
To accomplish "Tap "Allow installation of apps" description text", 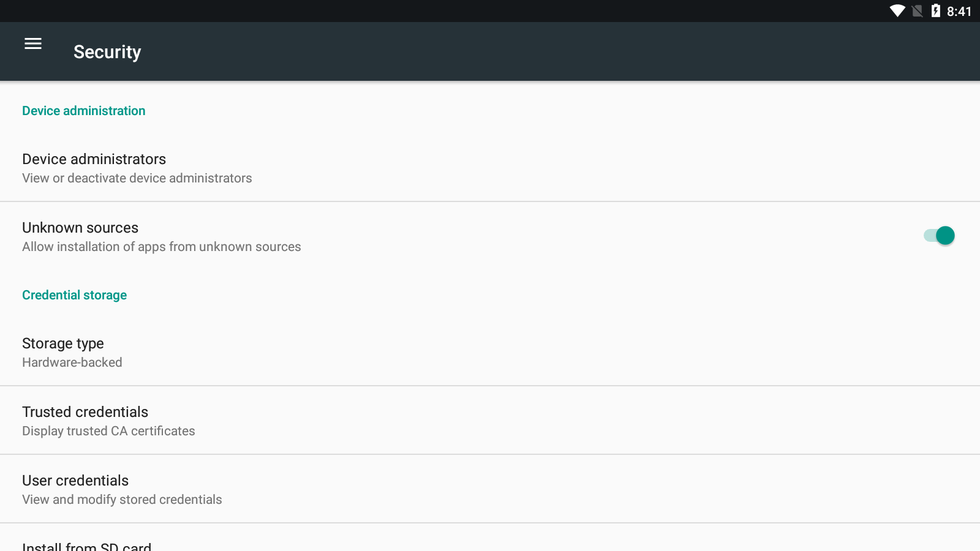I will 162,247.
